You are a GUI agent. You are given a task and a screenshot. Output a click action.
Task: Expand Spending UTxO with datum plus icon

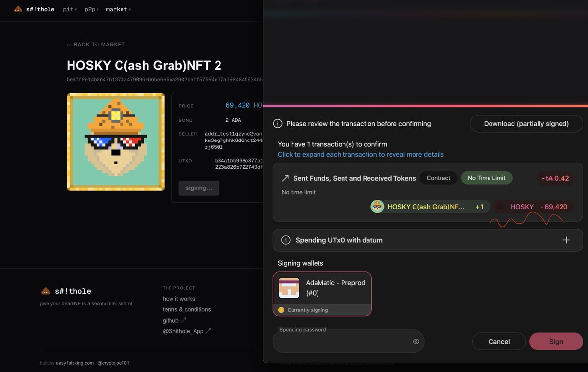566,240
